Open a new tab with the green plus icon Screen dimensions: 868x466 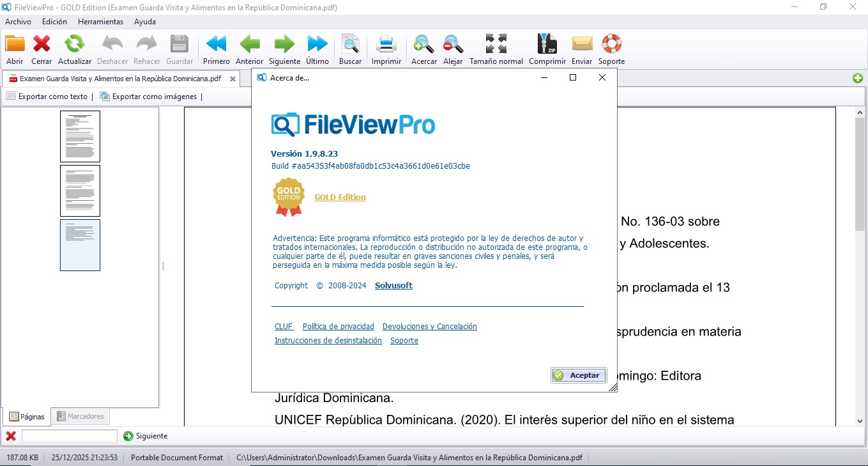coord(858,78)
